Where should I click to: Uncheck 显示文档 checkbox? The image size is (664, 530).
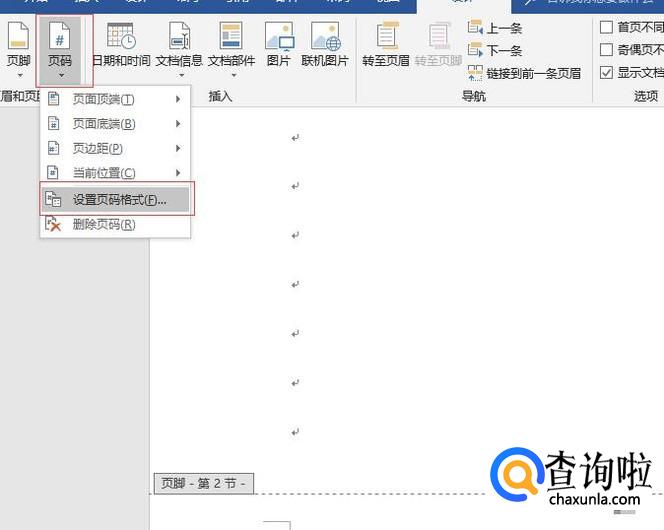tap(606, 73)
